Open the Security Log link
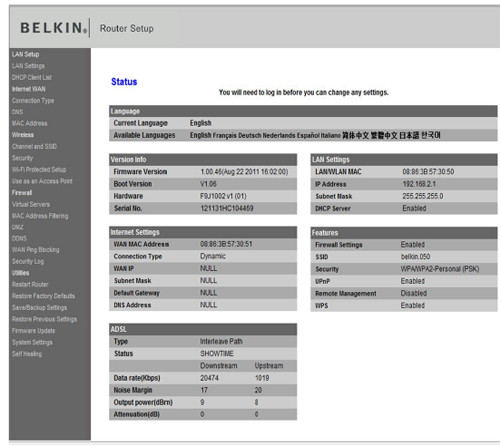 pos(28,261)
